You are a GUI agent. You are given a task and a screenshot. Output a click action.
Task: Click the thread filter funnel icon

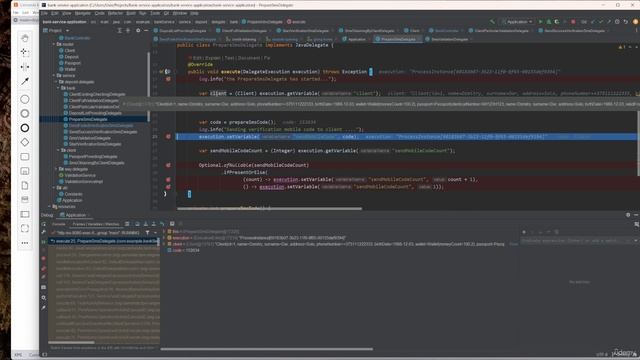point(147,233)
